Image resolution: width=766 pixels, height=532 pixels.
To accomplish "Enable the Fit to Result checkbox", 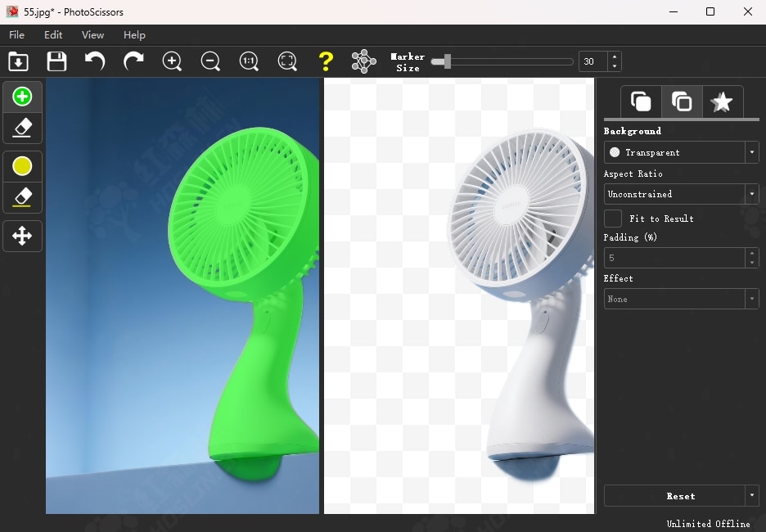I will click(x=613, y=219).
